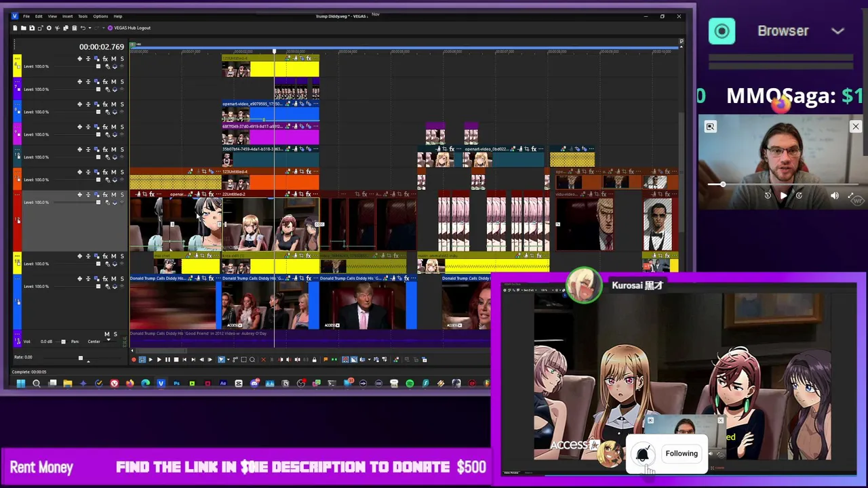
Task: Open the View menu
Action: tap(52, 16)
